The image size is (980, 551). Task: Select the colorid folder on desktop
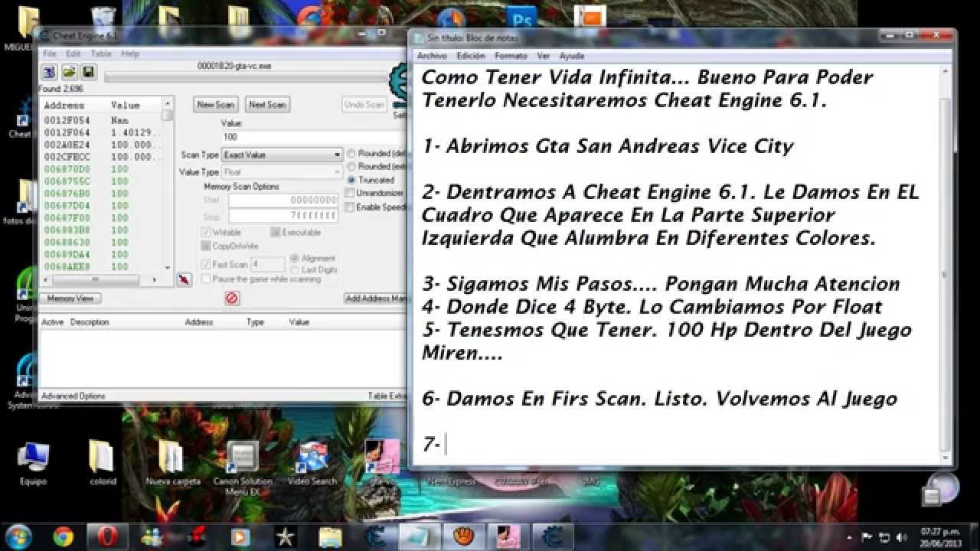click(x=103, y=464)
